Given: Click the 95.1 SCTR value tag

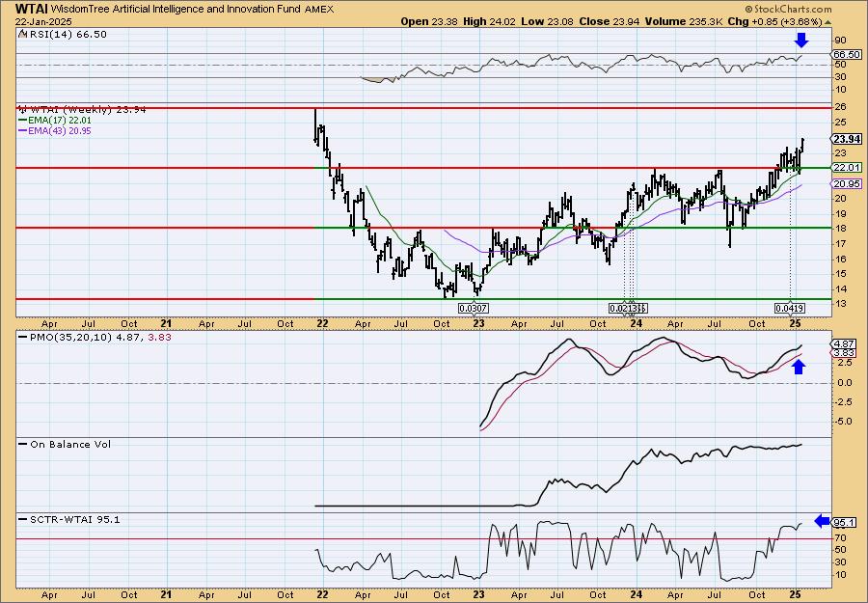Looking at the screenshot, I should click(844, 523).
